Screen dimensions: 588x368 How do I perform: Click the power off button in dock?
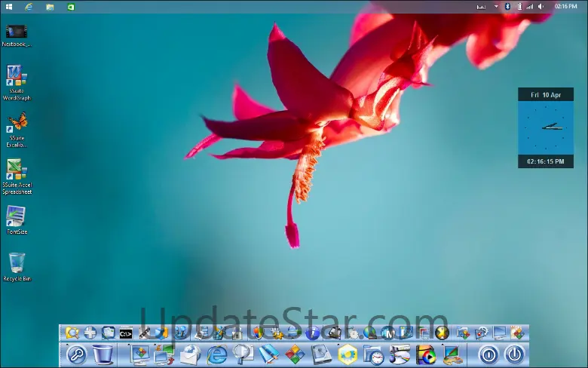point(514,354)
